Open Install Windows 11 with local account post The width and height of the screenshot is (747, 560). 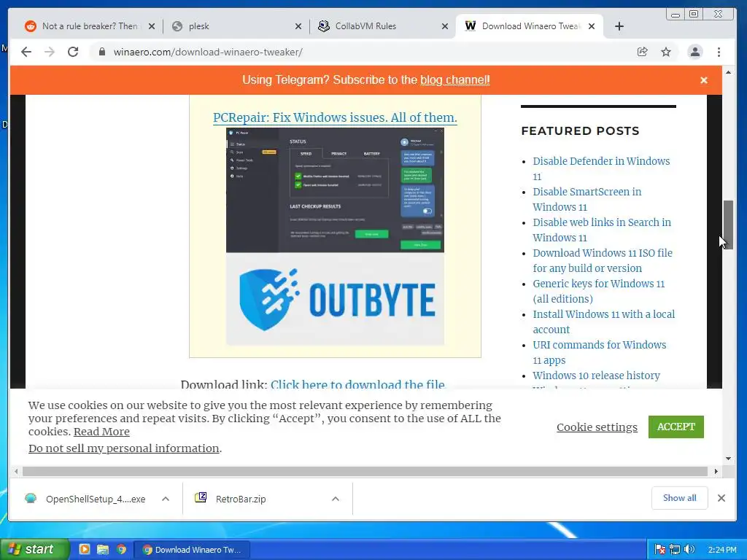pyautogui.click(x=603, y=322)
